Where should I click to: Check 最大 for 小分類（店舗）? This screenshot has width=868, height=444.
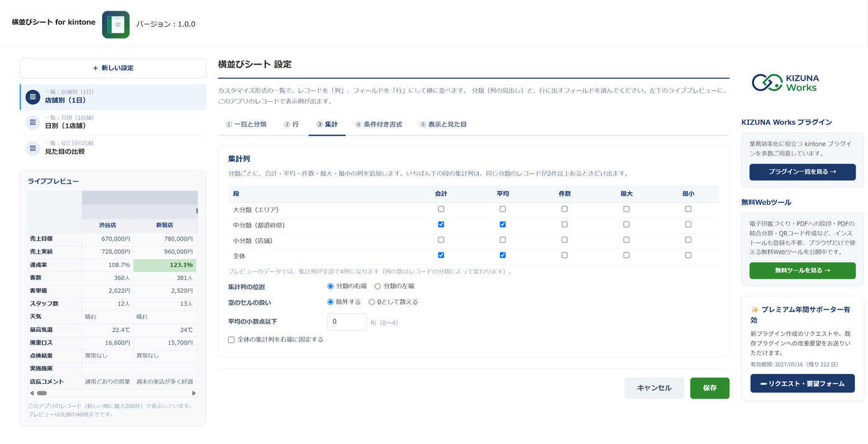(626, 240)
